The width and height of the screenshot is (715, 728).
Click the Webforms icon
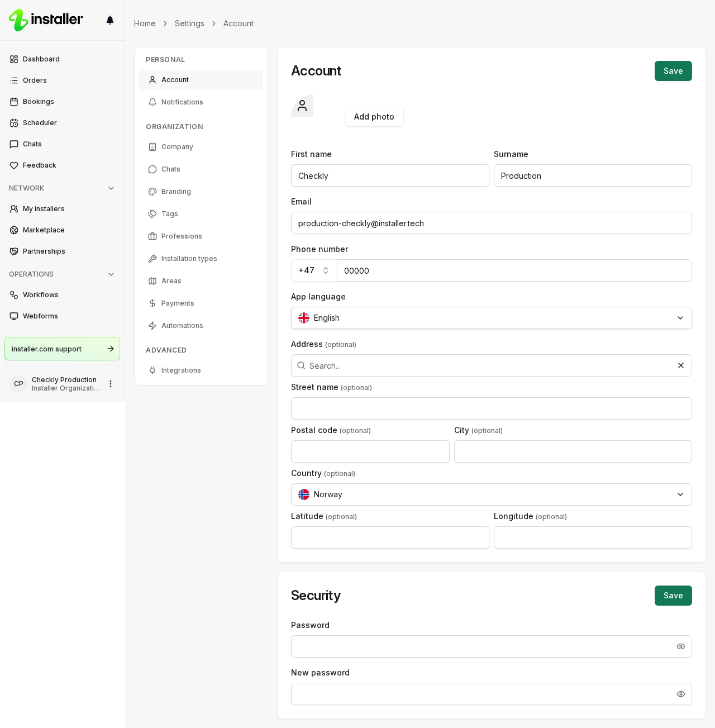pos(14,316)
